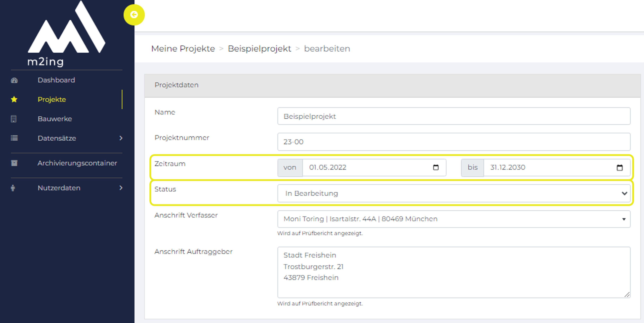The width and height of the screenshot is (644, 323).
Task: Click the Projekte star icon
Action: point(14,100)
